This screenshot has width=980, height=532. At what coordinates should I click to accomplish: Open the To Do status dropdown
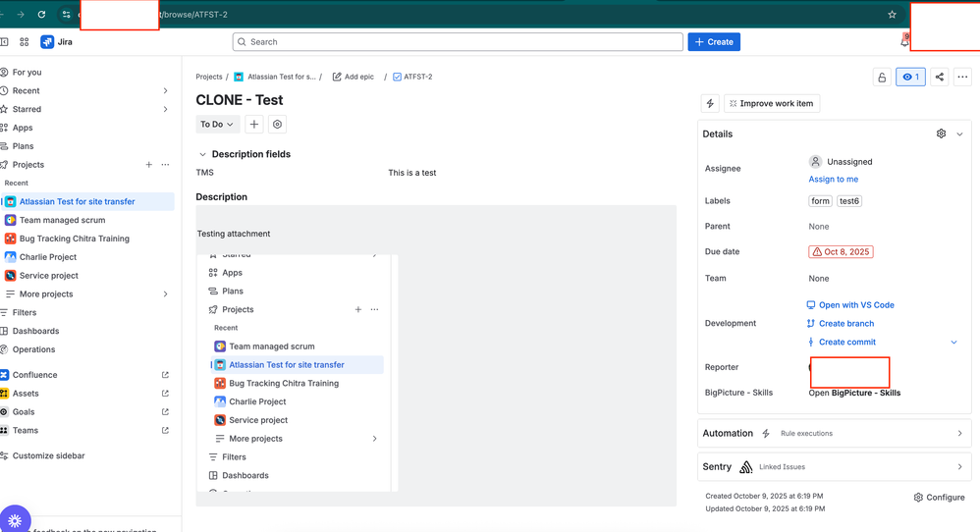tap(217, 125)
